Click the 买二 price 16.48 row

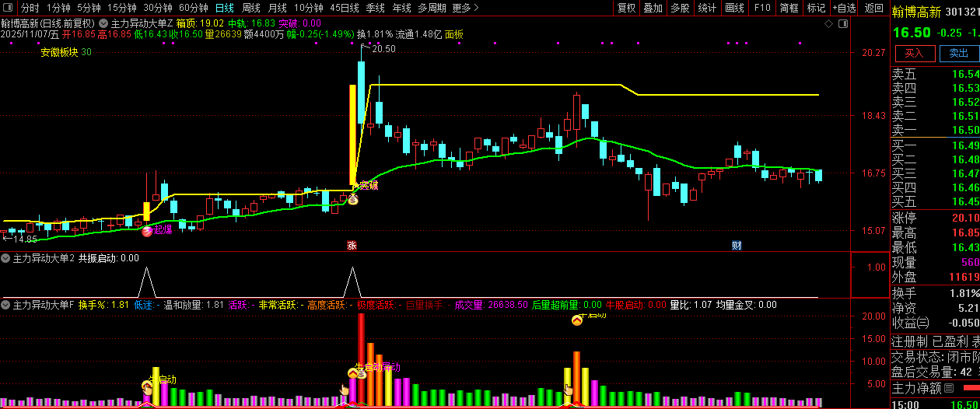(x=935, y=160)
